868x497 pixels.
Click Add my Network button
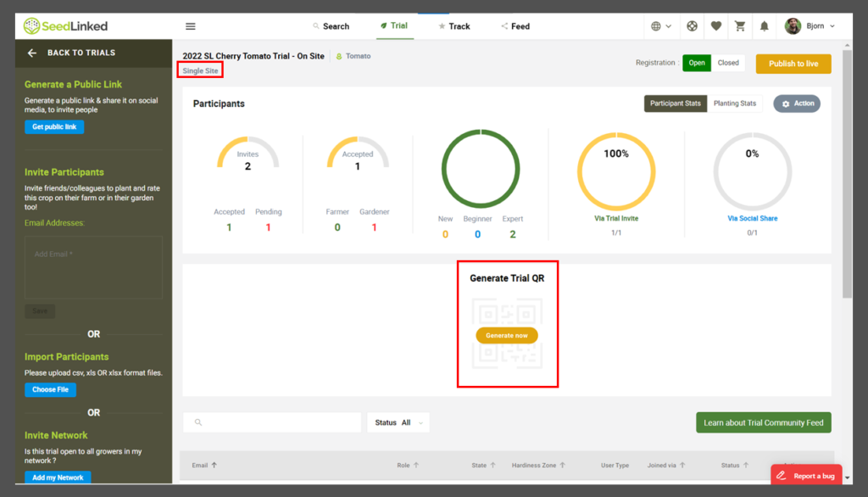click(58, 477)
